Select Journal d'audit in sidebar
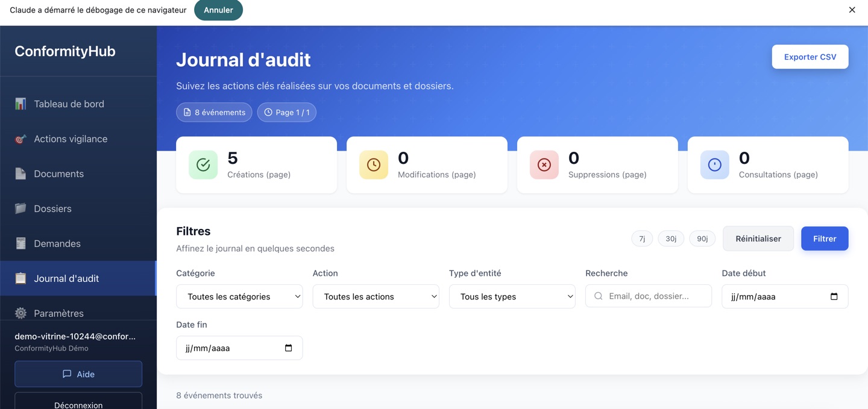Screen dimensions: 868x409 tap(78, 278)
